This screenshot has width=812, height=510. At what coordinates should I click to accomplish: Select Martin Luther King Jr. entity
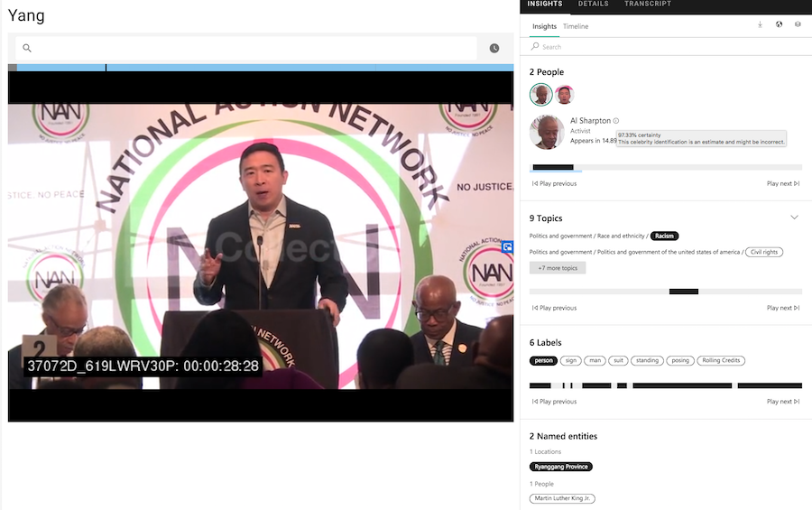tap(562, 498)
